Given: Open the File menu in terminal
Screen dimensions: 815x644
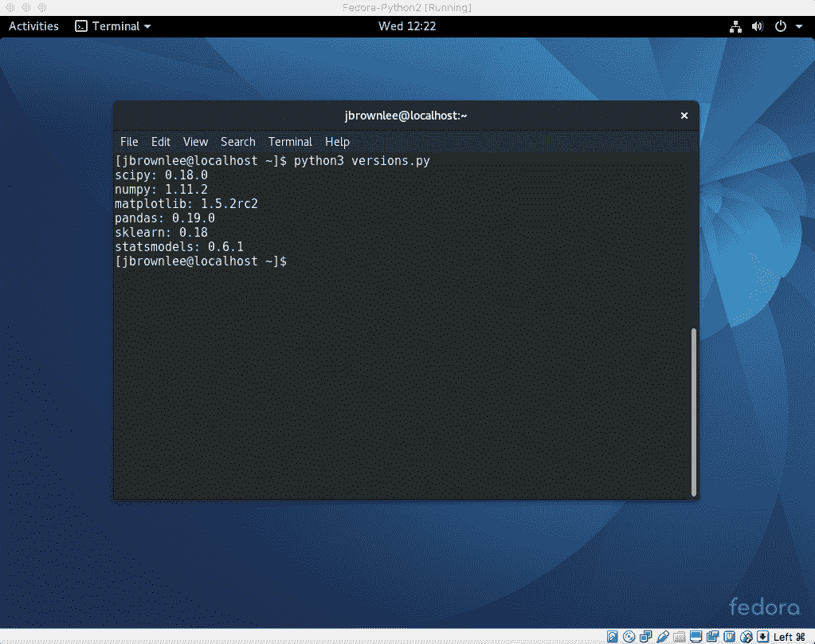Looking at the screenshot, I should [129, 142].
